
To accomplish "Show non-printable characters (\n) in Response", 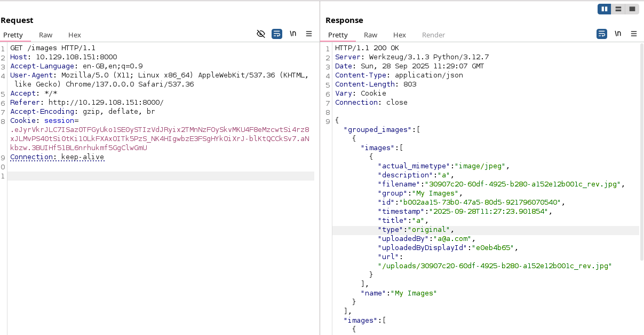I will pos(618,34).
